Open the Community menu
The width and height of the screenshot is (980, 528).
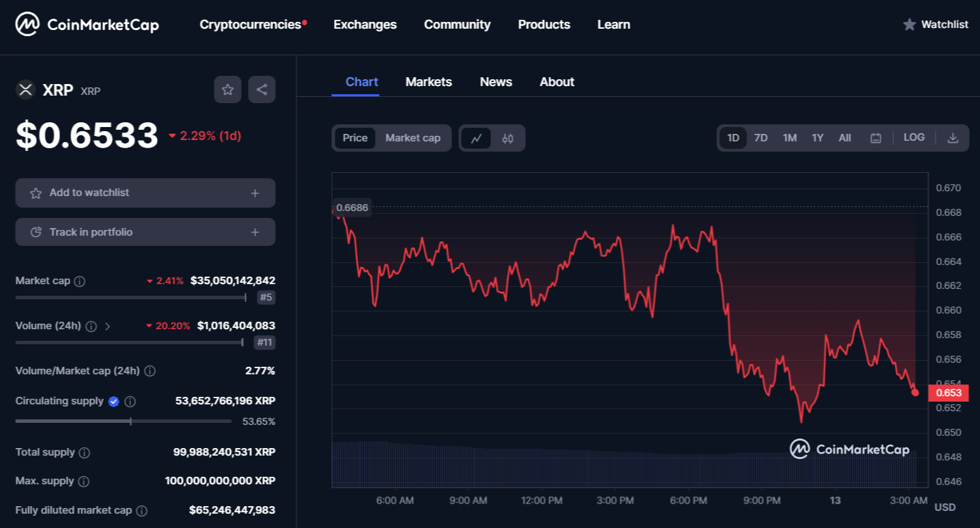pos(457,25)
